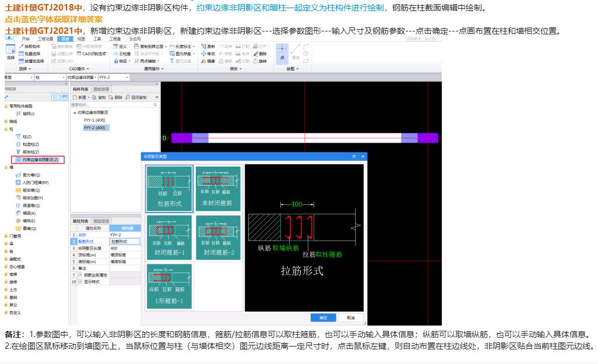Expand the CAD操作 ribbon group arrow

[x=87, y=69]
